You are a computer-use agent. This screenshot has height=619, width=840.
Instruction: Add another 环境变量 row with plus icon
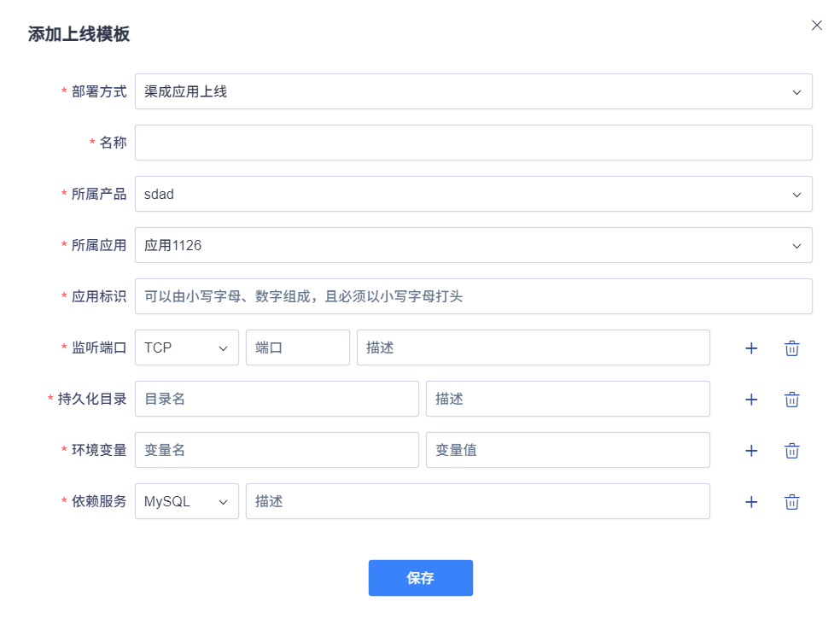point(751,451)
